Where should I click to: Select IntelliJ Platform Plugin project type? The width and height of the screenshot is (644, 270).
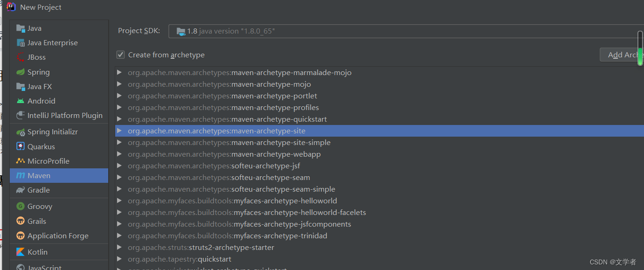pyautogui.click(x=59, y=115)
